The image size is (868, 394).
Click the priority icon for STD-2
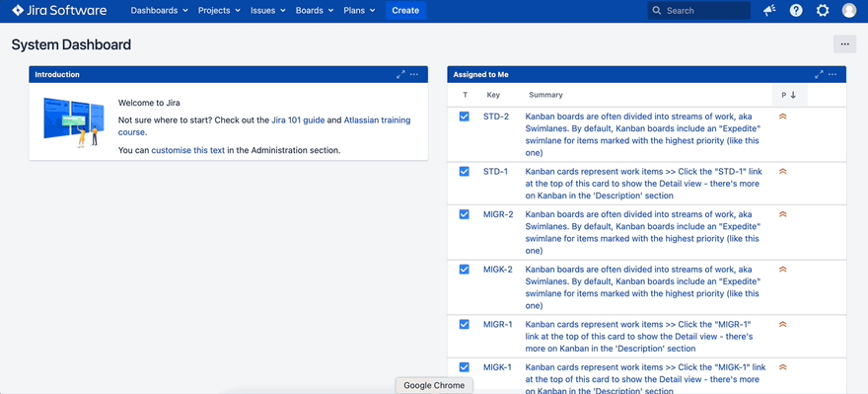coord(783,117)
